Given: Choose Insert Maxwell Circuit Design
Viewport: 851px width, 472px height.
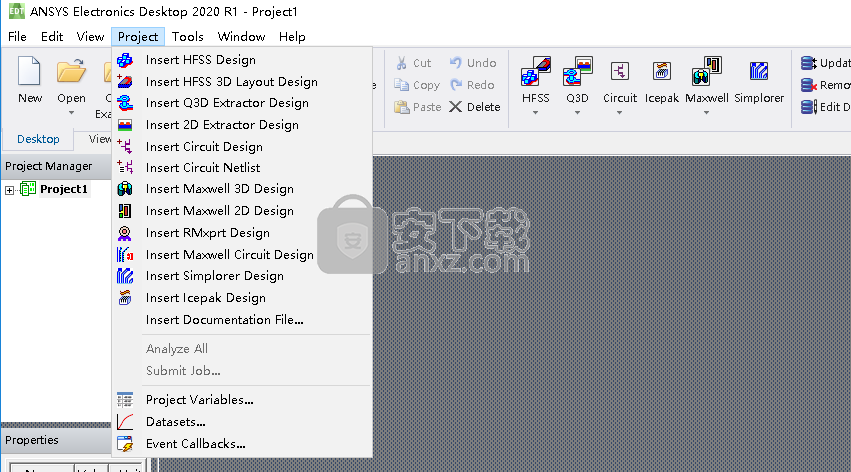Looking at the screenshot, I should tap(242, 254).
